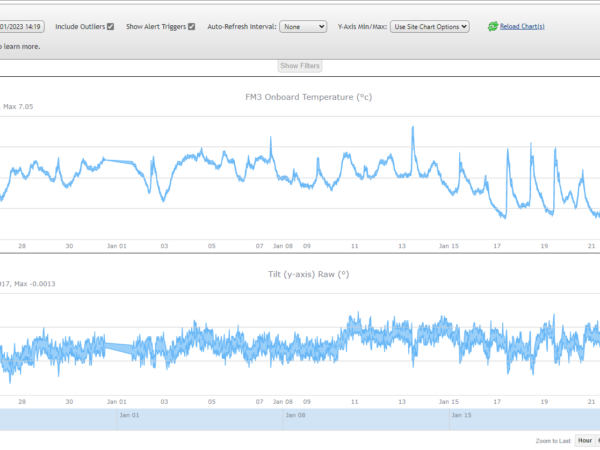Image resolution: width=600 pixels, height=450 pixels.
Task: Open the Reload Chart(s) link
Action: pos(522,26)
